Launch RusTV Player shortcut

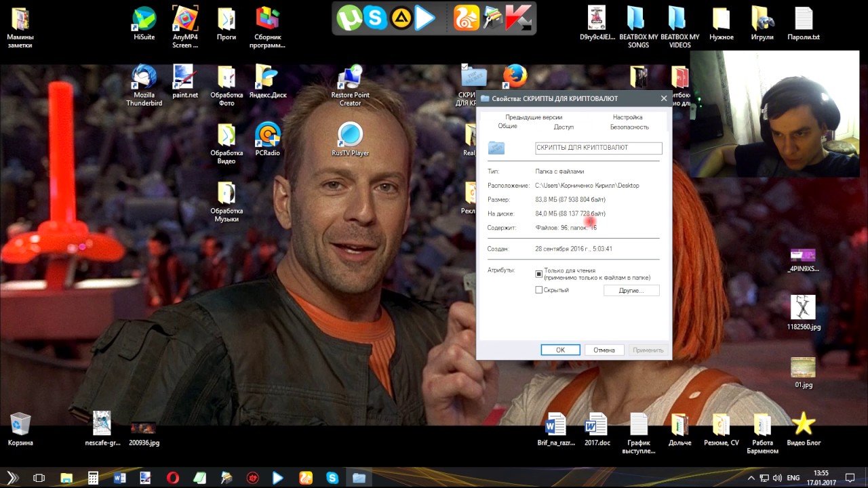pos(350,139)
